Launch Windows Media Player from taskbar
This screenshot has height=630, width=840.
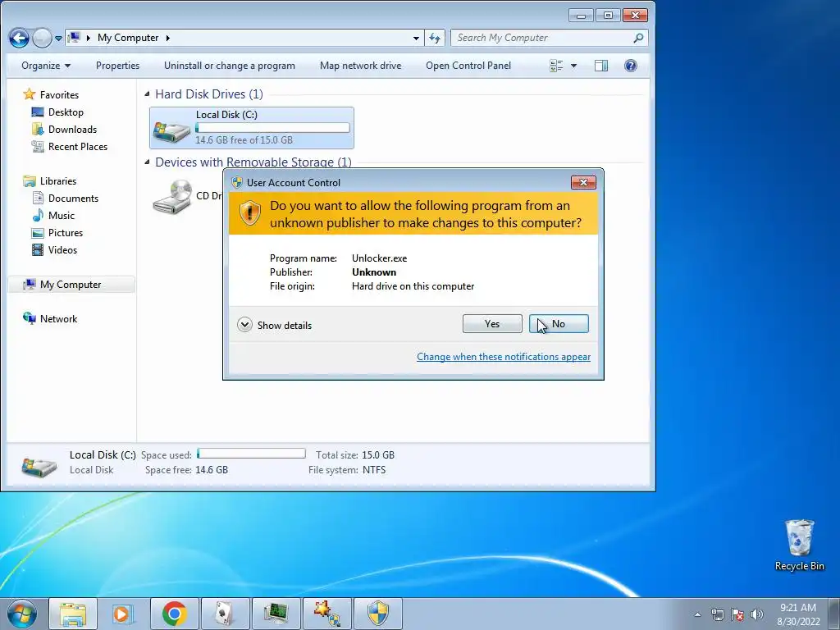click(123, 614)
